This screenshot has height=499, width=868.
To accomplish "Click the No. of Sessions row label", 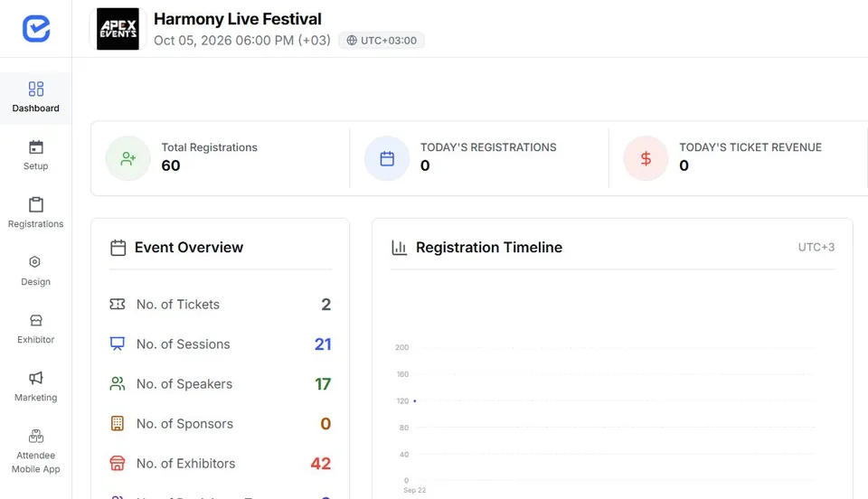I will pos(184,344).
